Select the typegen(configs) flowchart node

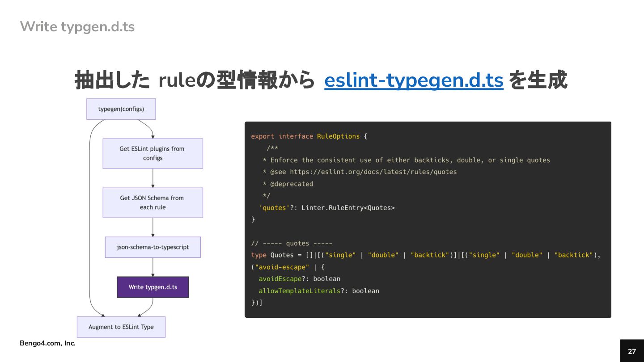[121, 109]
